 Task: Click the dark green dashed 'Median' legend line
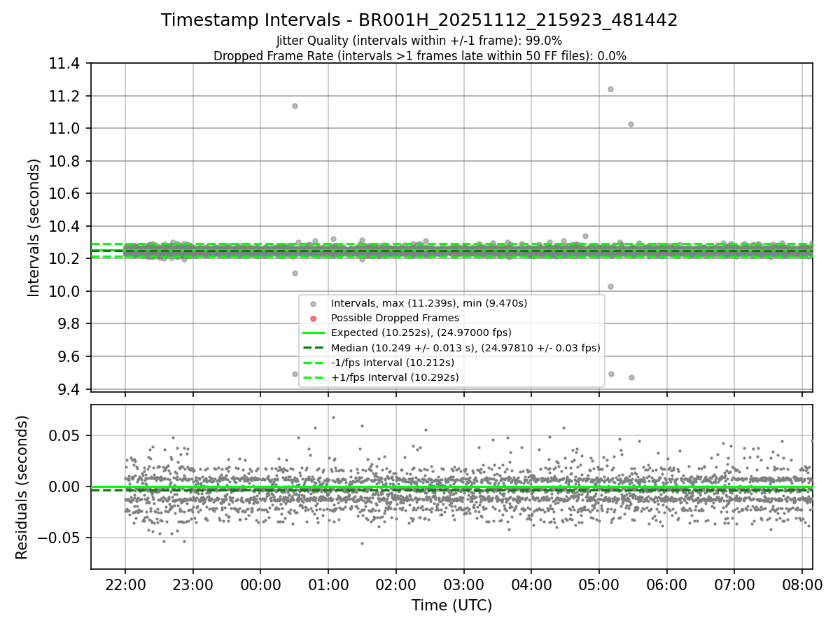tap(314, 348)
